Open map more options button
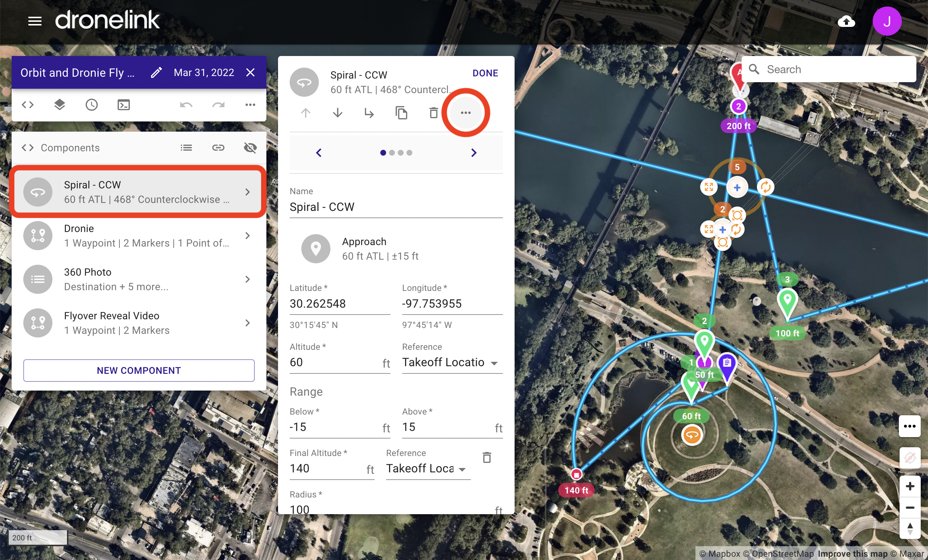The image size is (928, 560). 909,426
